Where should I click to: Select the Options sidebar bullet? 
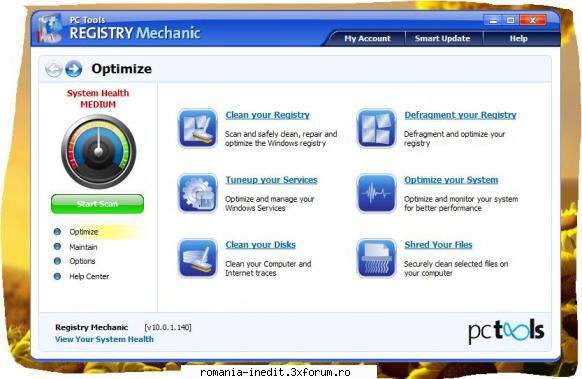pos(57,261)
